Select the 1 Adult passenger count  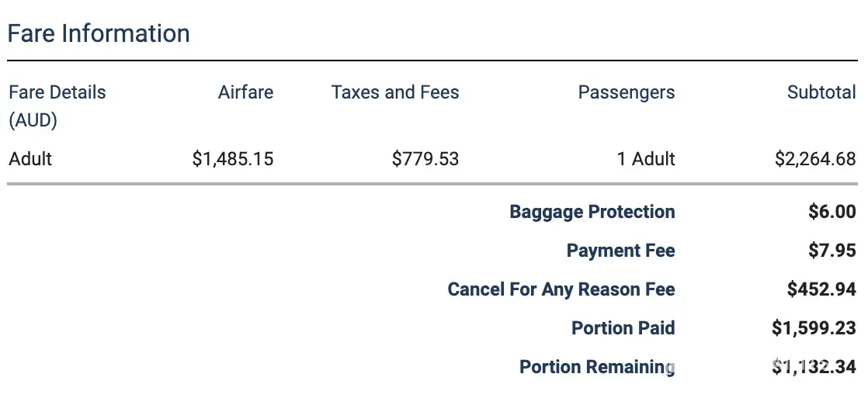point(646,159)
